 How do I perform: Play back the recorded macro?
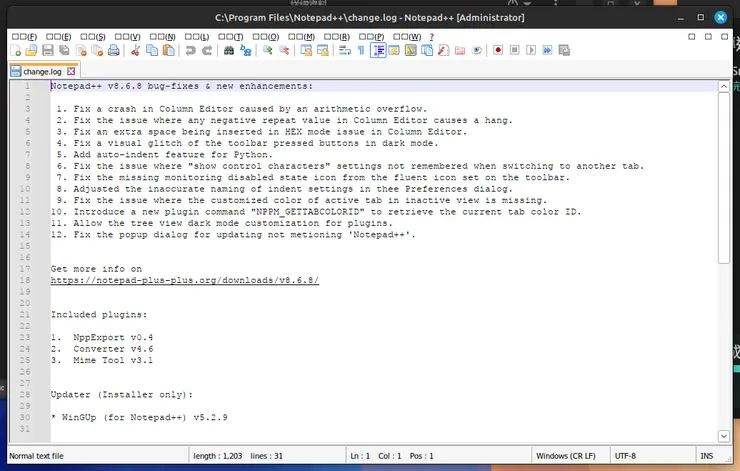coord(531,50)
